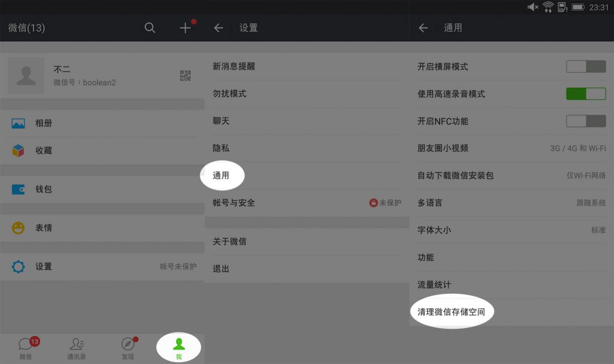Open 功能 features list
Screen dimensions: 614x364
click(x=512, y=257)
